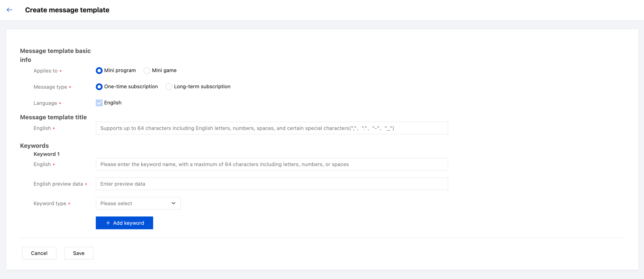The width and height of the screenshot is (644, 279).
Task: Click the plus icon on Add keyword
Action: pyautogui.click(x=108, y=223)
